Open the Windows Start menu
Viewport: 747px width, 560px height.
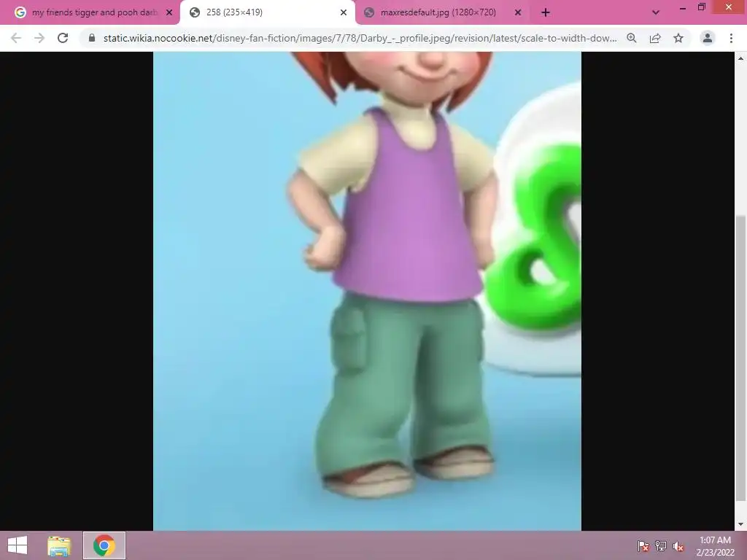(x=18, y=545)
